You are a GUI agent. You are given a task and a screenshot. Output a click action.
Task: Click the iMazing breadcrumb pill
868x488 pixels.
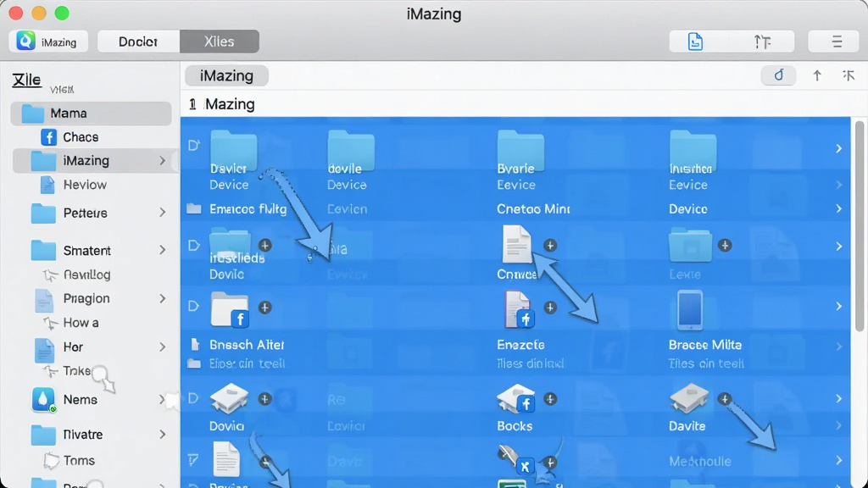(226, 75)
